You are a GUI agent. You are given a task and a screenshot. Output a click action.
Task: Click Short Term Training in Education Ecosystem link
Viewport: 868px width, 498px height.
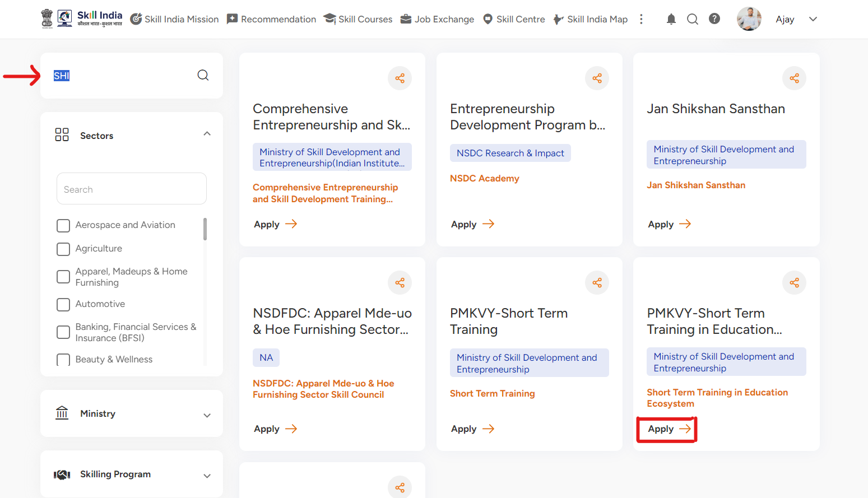(x=717, y=398)
